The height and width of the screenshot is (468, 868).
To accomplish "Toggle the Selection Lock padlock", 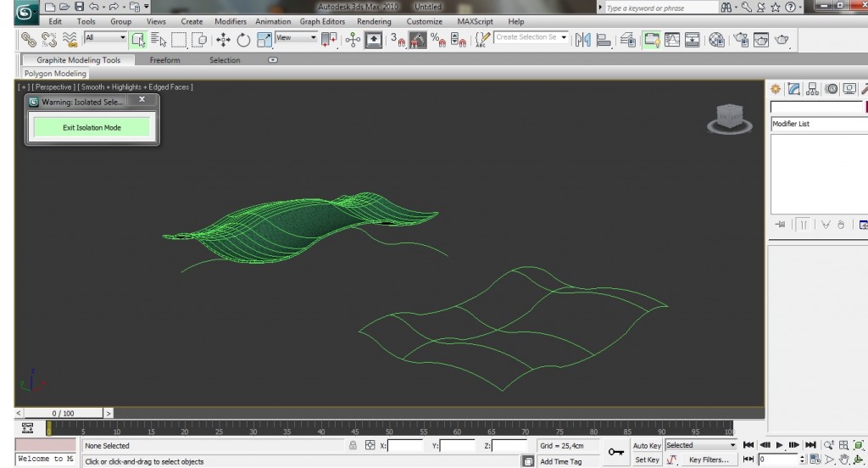I will coord(353,445).
